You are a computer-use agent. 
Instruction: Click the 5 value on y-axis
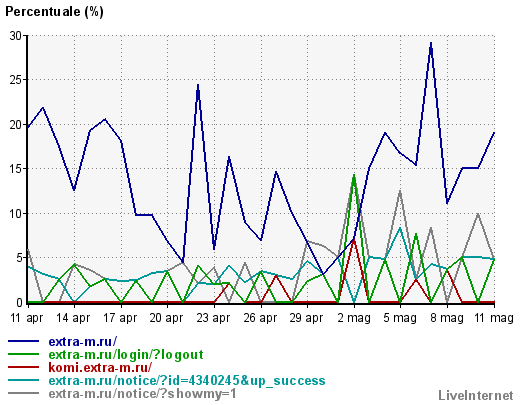(19, 258)
